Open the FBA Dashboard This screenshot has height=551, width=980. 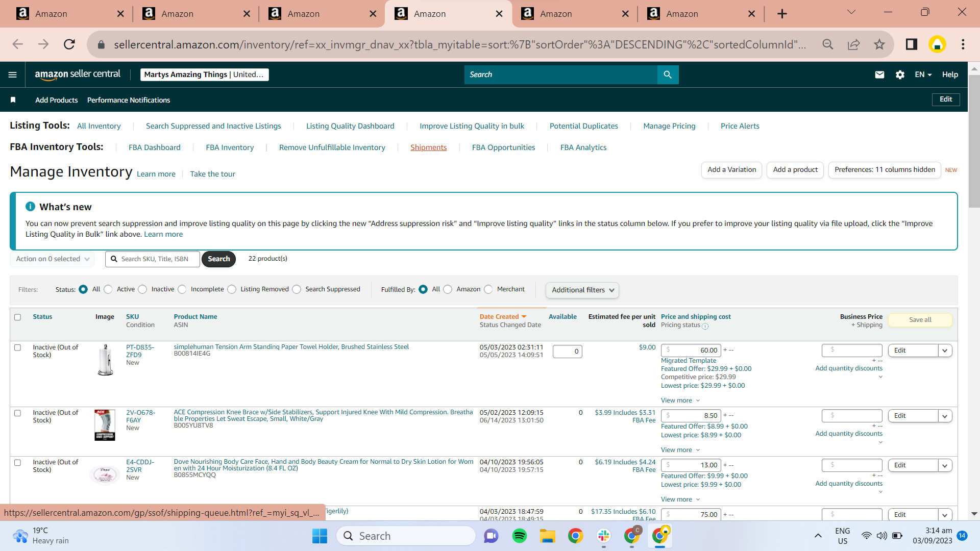(x=155, y=147)
